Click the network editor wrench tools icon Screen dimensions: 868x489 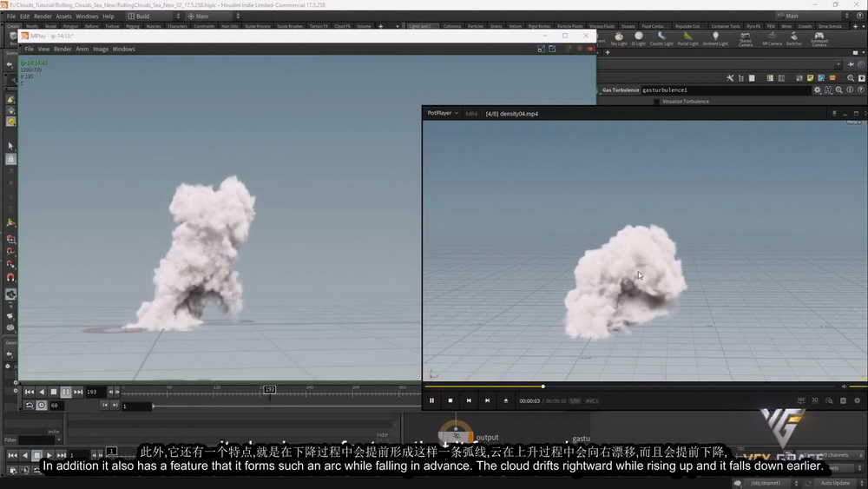(x=730, y=78)
